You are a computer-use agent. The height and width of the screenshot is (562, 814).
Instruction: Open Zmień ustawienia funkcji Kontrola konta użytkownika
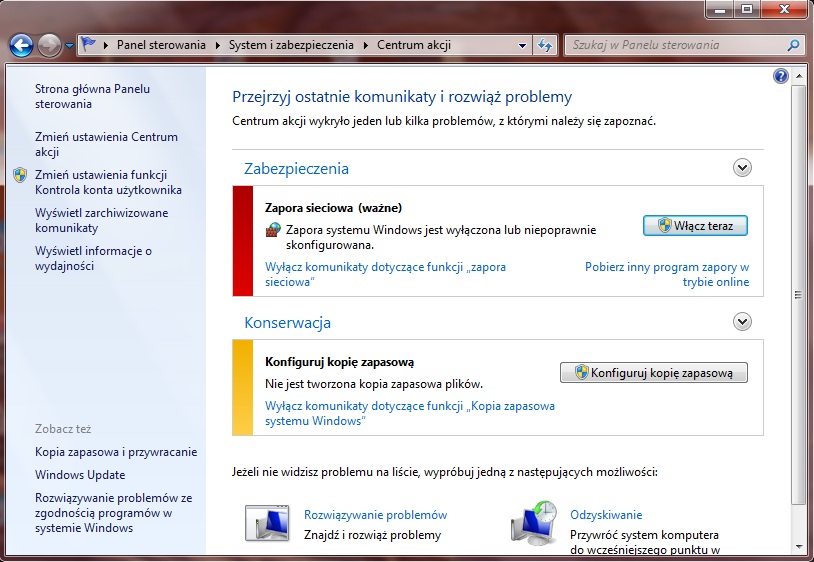click(x=108, y=182)
